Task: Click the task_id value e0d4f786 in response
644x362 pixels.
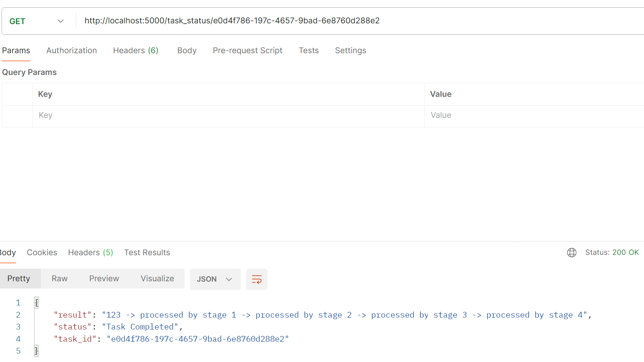Action: point(198,339)
